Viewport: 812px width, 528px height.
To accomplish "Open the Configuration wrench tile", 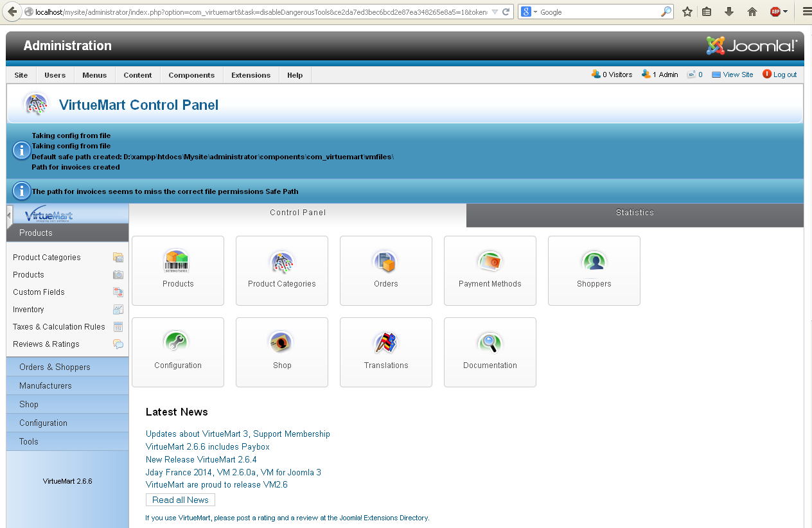I will point(178,352).
